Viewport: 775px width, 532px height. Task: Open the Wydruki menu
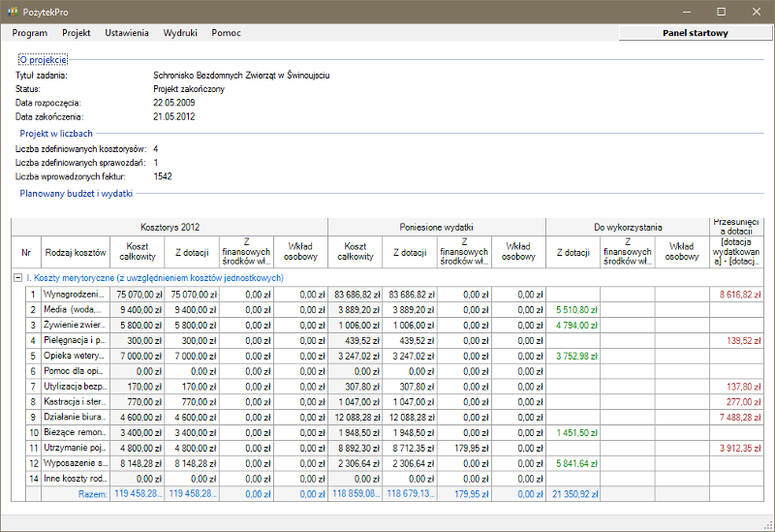pos(180,33)
